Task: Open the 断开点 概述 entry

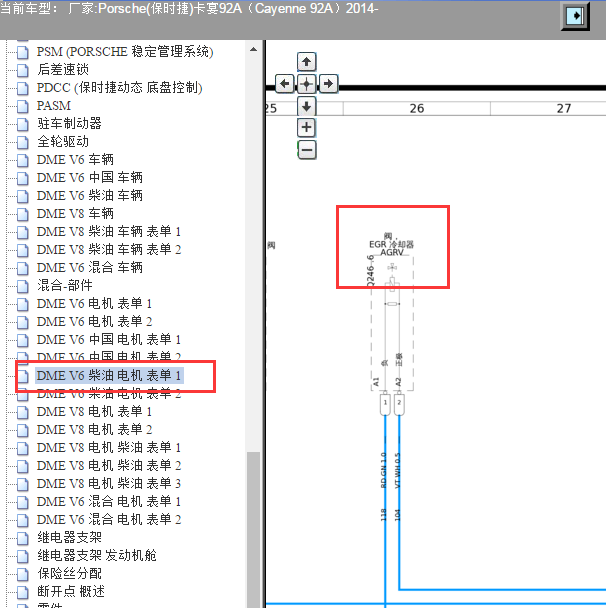Action: tap(71, 592)
